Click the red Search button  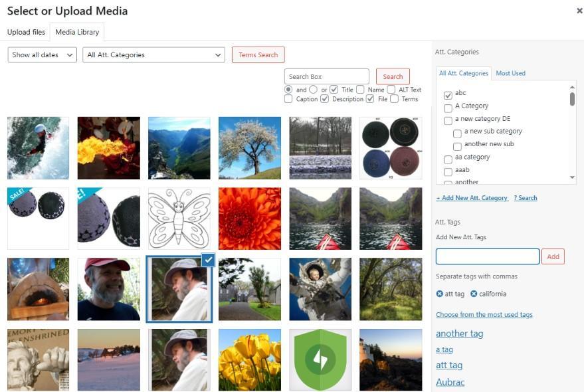(392, 76)
